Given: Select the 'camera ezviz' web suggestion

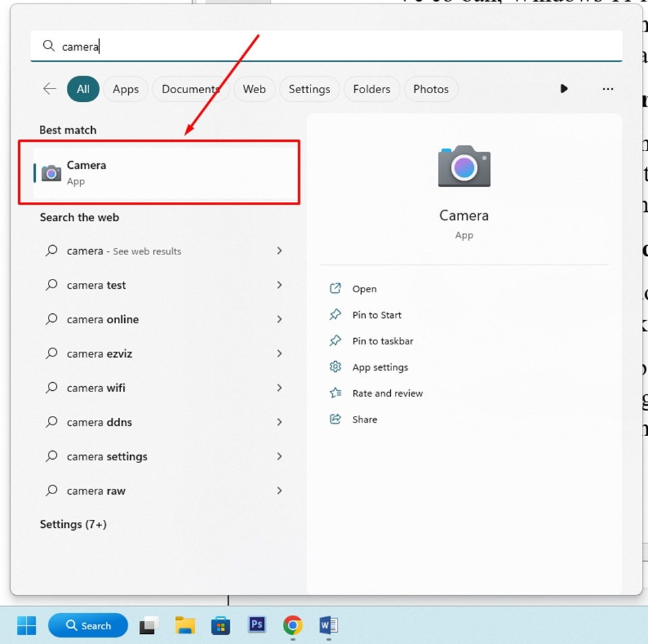Looking at the screenshot, I should coord(165,354).
